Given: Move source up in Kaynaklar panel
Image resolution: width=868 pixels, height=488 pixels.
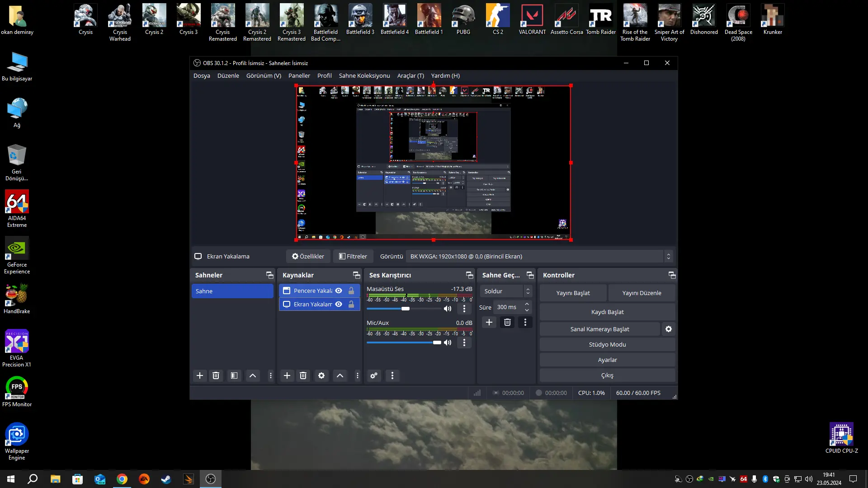Looking at the screenshot, I should (x=340, y=375).
